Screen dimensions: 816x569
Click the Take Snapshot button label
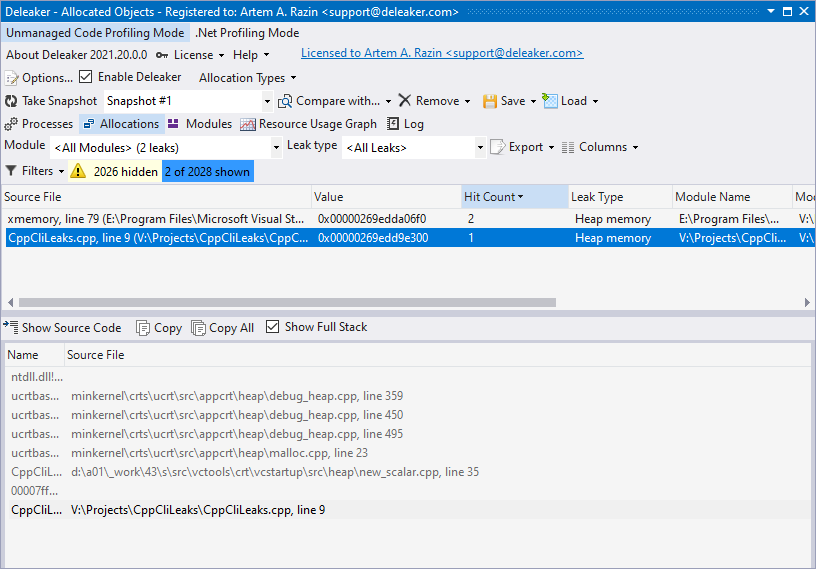pos(59,101)
